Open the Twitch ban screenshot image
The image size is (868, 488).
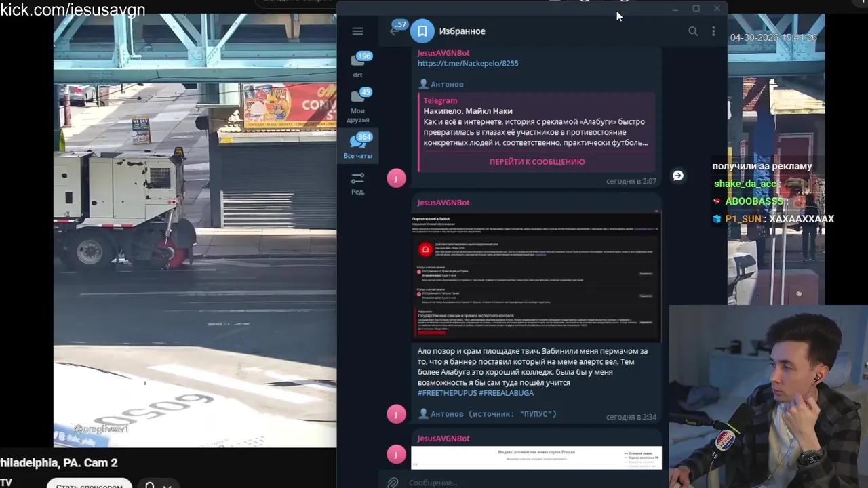[536, 277]
